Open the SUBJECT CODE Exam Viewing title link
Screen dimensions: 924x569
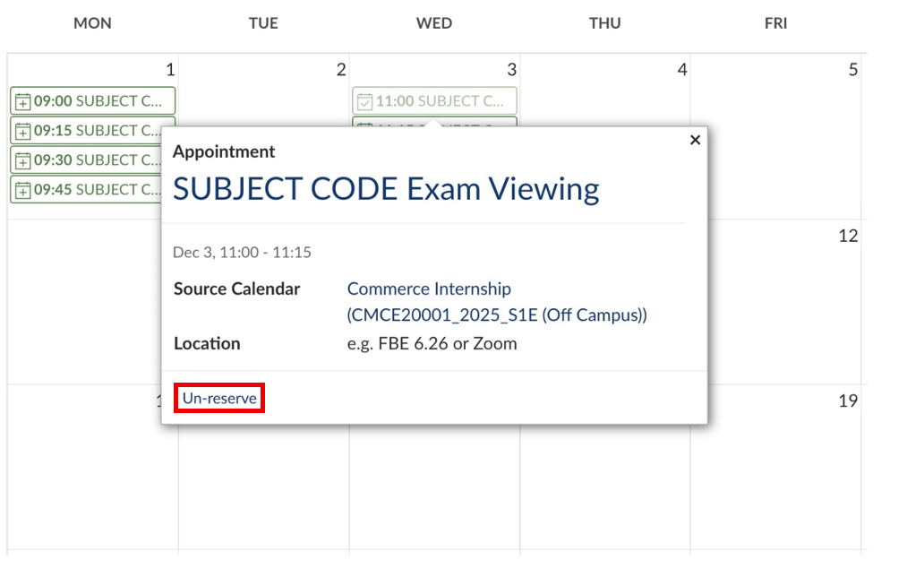(x=386, y=189)
